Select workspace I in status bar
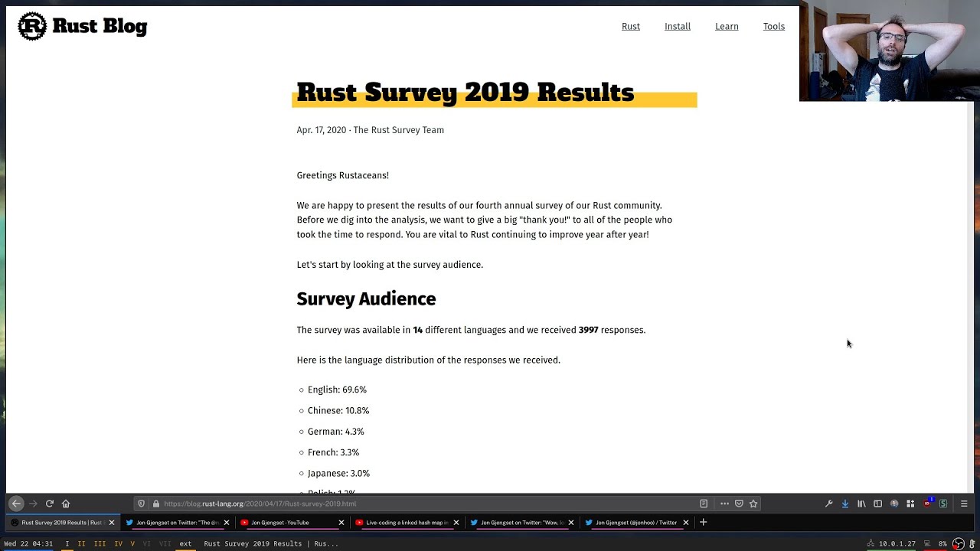Screen dimensions: 980x551 (67, 544)
